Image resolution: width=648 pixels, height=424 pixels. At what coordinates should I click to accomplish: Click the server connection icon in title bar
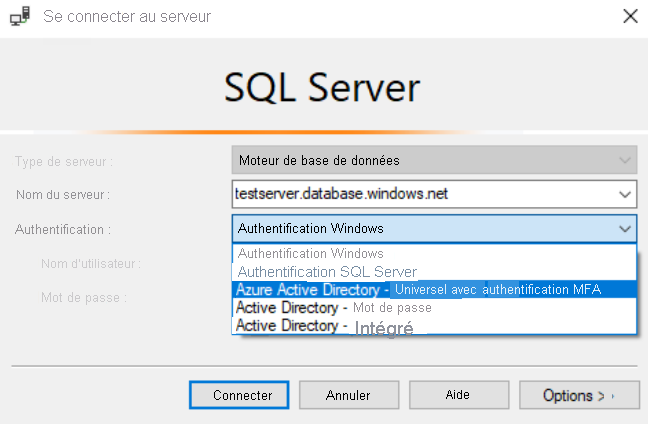coord(18,16)
